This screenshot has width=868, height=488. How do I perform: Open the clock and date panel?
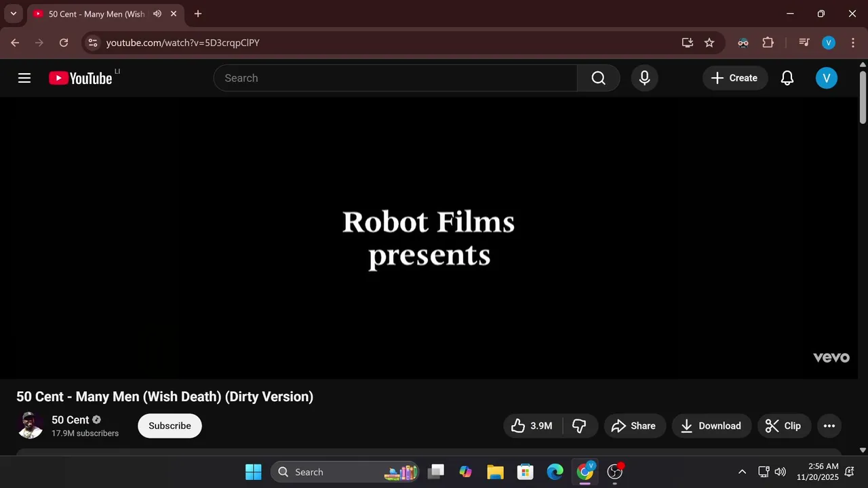pyautogui.click(x=817, y=472)
